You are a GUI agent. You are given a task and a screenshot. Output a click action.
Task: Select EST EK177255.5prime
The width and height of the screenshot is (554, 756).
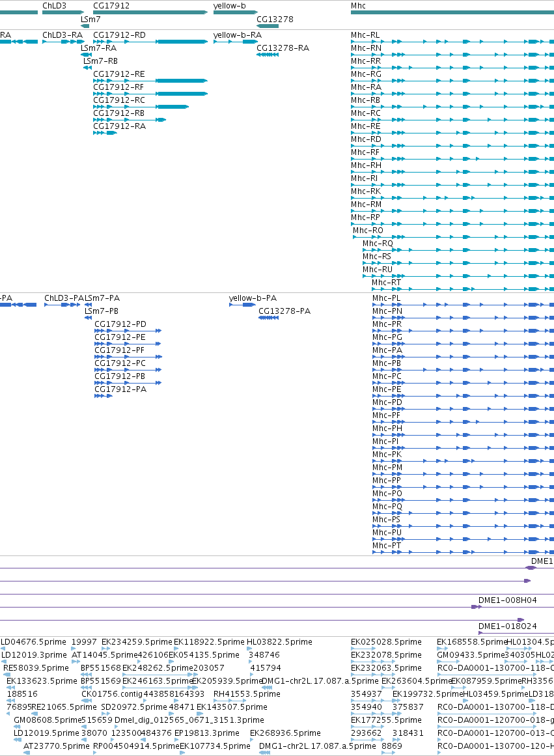[386, 720]
